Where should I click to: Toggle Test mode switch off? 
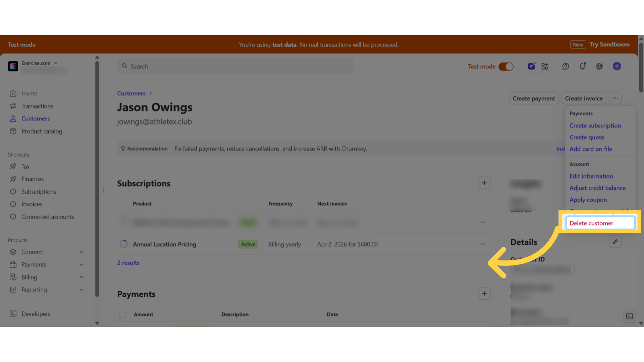(506, 66)
